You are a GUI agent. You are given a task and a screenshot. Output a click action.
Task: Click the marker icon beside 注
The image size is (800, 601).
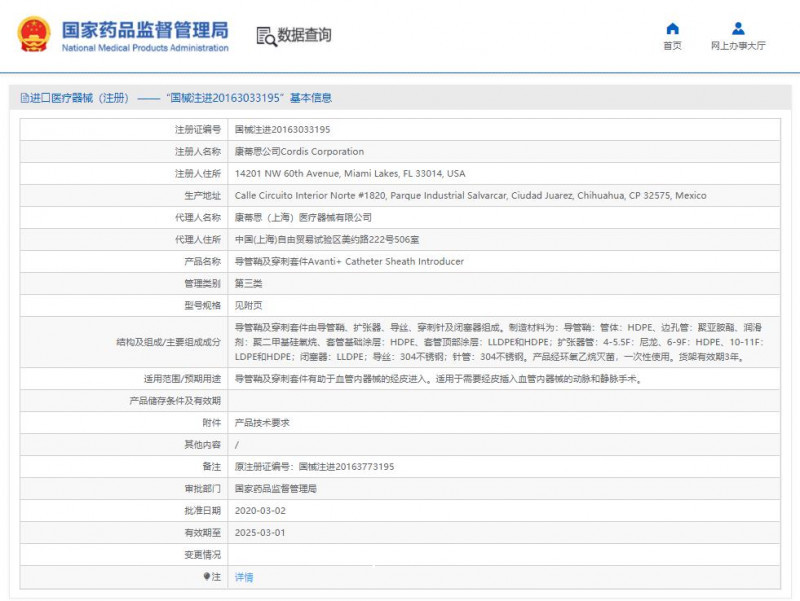[x=207, y=576]
